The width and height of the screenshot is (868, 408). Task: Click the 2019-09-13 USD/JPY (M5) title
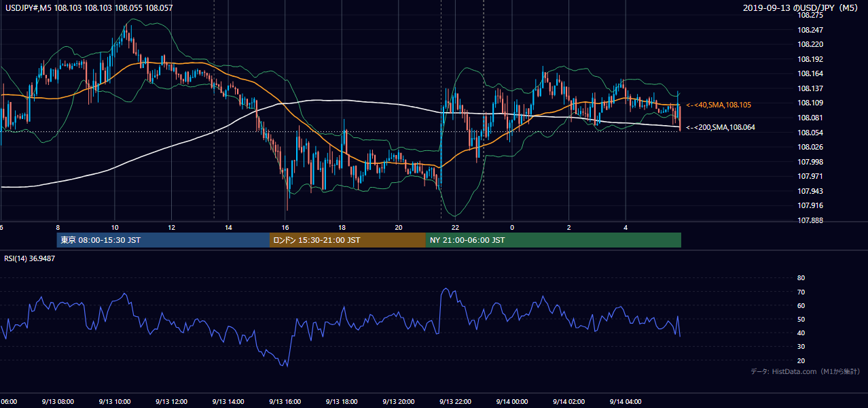point(801,8)
